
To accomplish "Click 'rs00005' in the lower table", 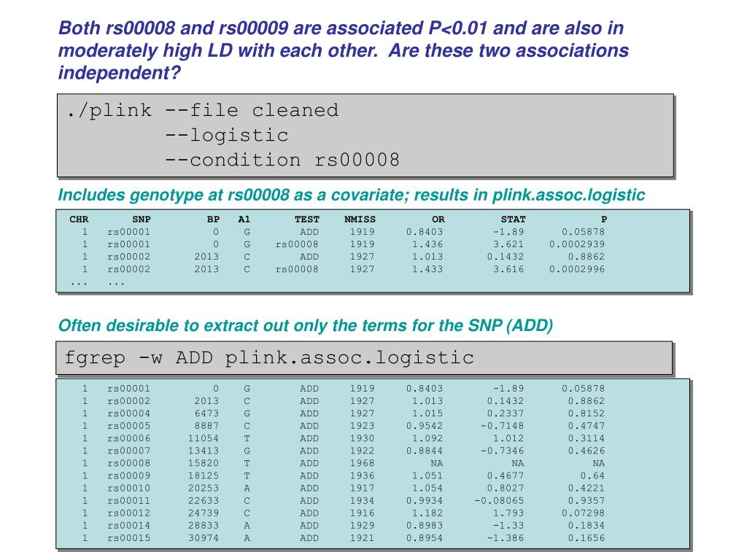I will coord(128,426).
